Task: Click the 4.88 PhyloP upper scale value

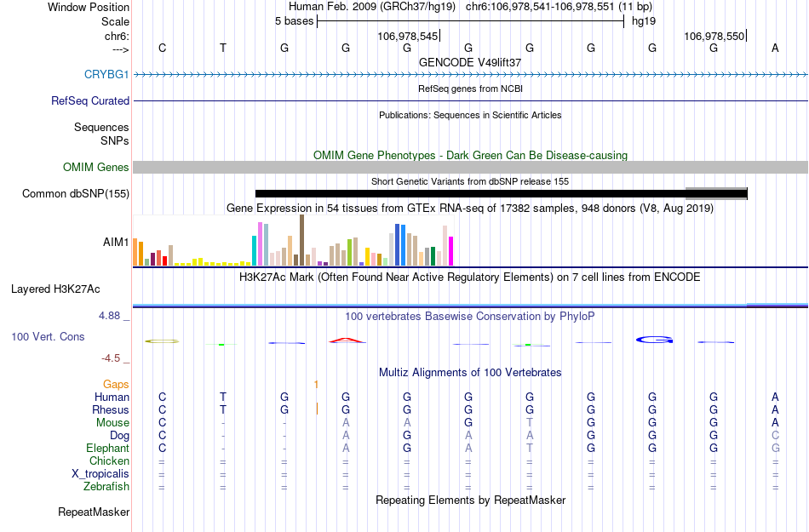Action: coord(109,316)
